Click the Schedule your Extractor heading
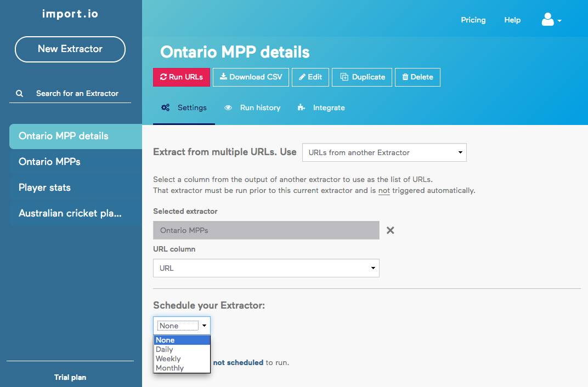Image resolution: width=588 pixels, height=387 pixels. click(x=209, y=305)
